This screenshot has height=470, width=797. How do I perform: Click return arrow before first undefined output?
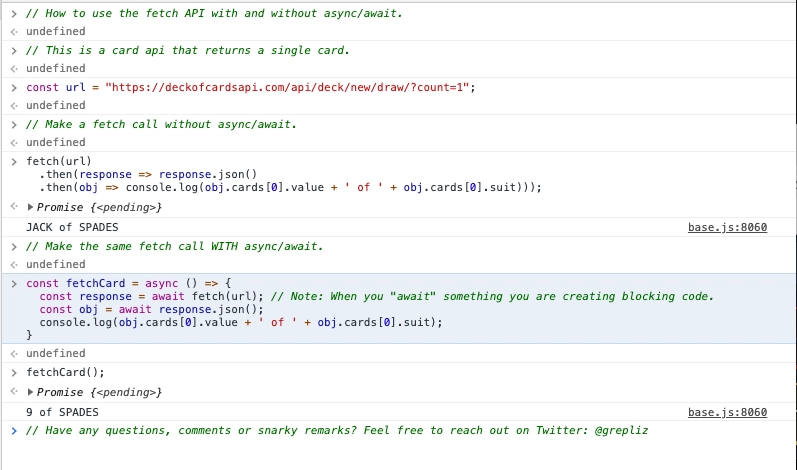[14, 32]
